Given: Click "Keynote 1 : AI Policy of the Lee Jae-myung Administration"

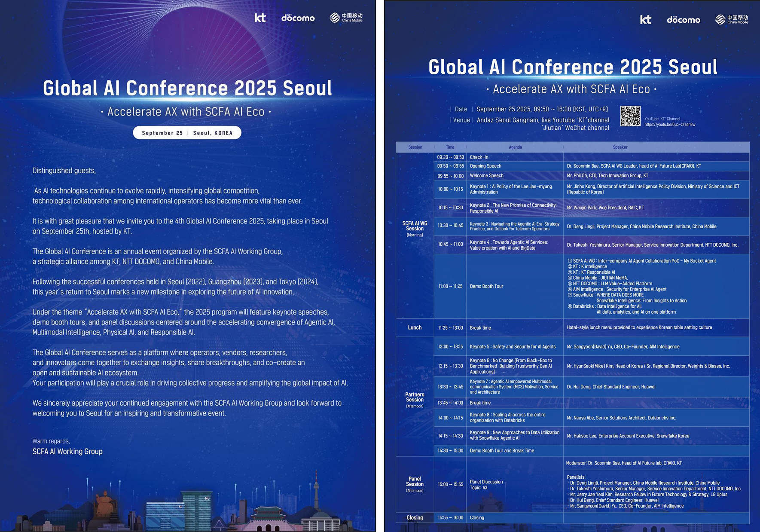Looking at the screenshot, I should click(515, 189).
